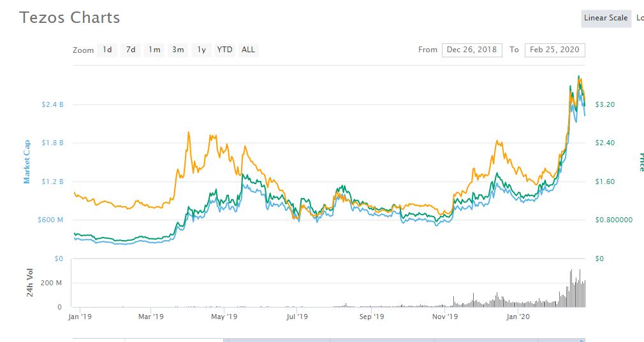Viewport: 644px width, 342px height.
Task: Click the Jan '20 axis label
Action: tap(518, 317)
